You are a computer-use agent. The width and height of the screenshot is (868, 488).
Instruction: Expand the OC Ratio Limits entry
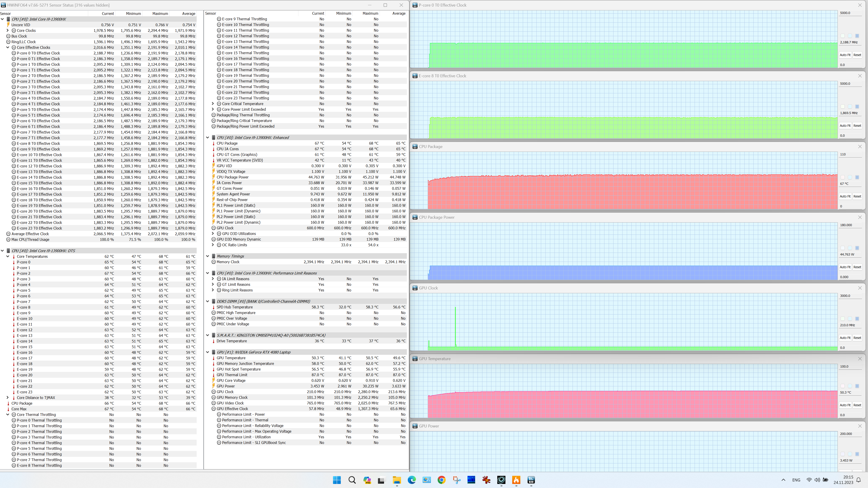coord(213,245)
